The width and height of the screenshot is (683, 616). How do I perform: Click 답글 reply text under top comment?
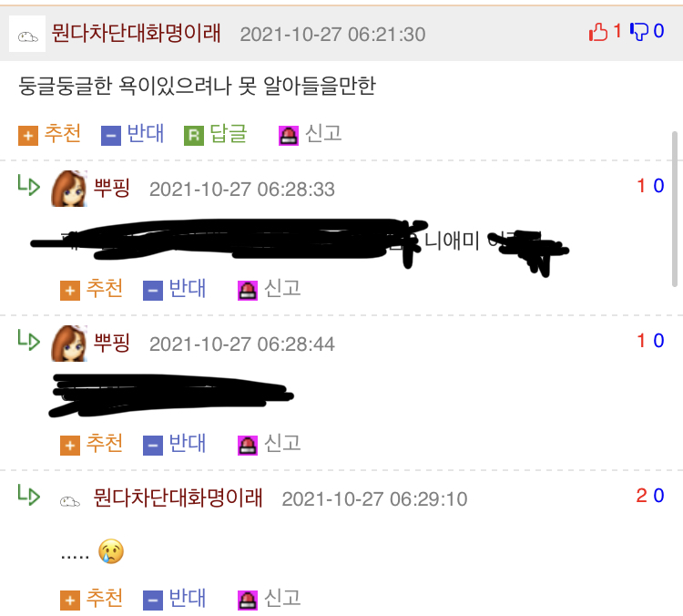tap(229, 133)
